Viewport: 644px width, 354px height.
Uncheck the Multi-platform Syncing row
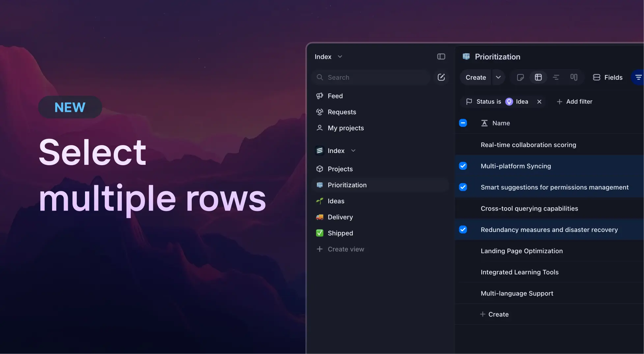pyautogui.click(x=463, y=166)
